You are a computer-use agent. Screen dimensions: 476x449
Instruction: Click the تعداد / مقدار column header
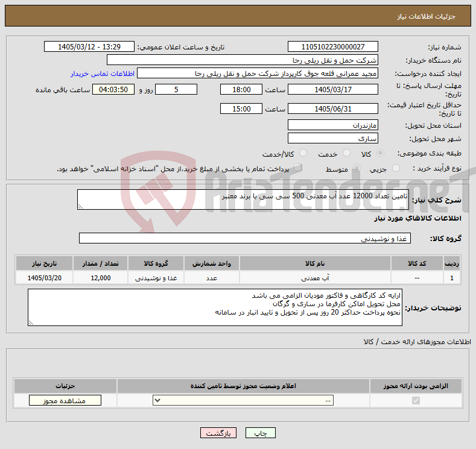click(101, 263)
